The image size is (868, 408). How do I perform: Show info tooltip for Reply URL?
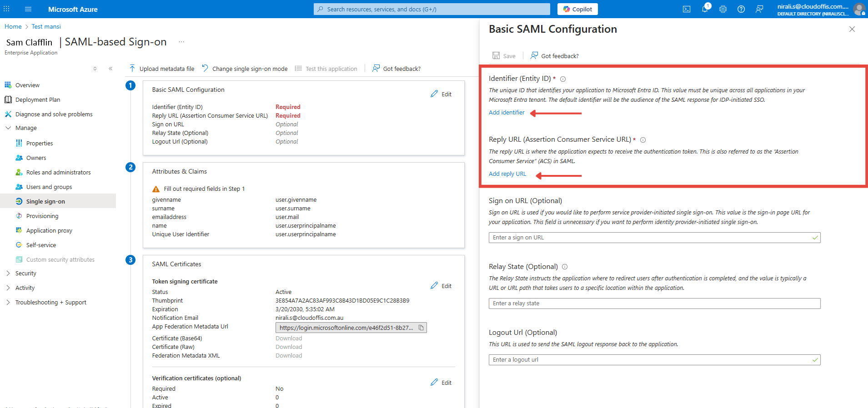pyautogui.click(x=643, y=140)
